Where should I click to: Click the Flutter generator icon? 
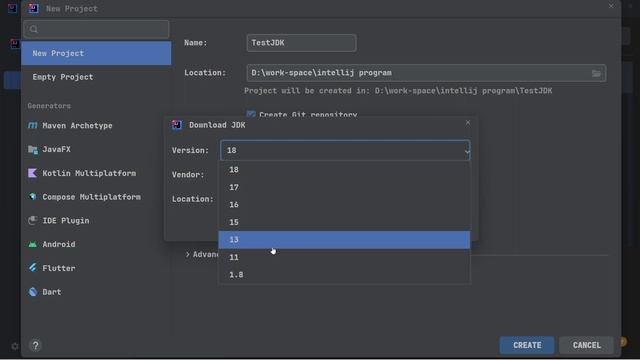click(x=33, y=268)
